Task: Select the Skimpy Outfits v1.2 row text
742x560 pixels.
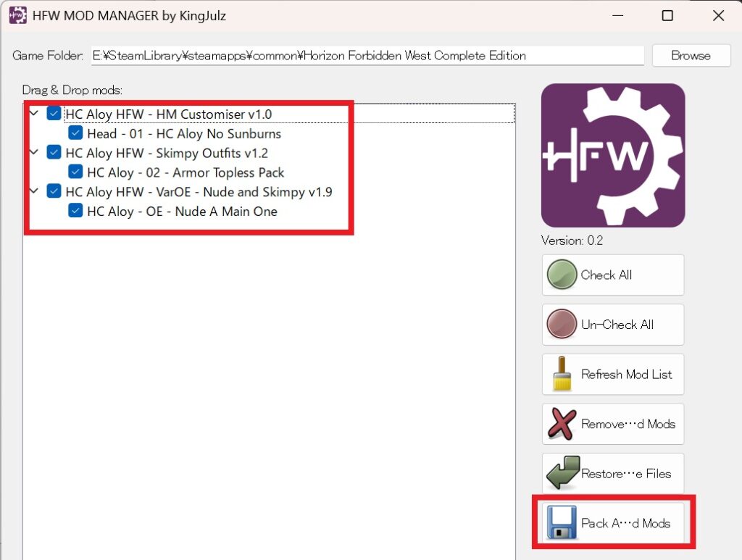Action: tap(167, 154)
